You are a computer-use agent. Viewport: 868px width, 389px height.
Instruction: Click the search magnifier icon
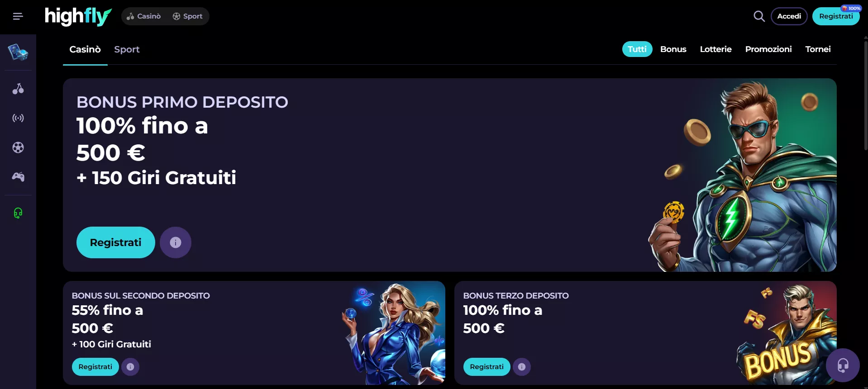759,16
